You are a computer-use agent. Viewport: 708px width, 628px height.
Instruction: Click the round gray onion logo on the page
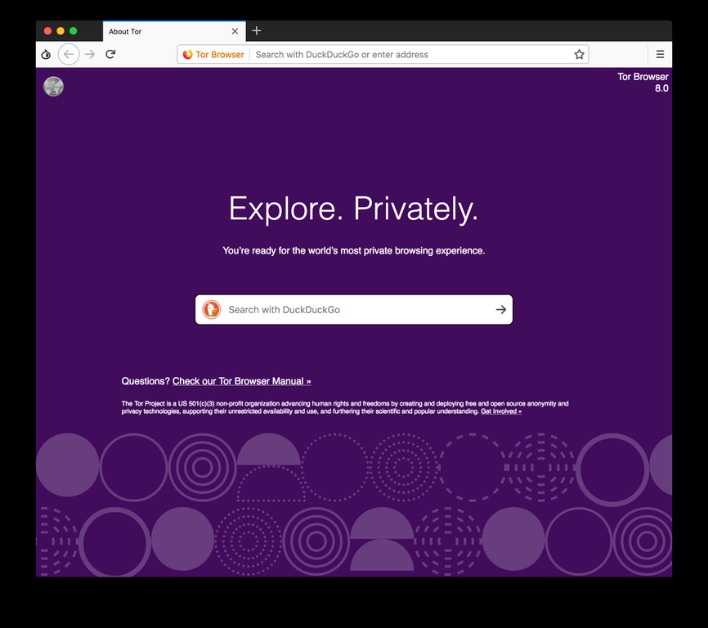click(53, 86)
